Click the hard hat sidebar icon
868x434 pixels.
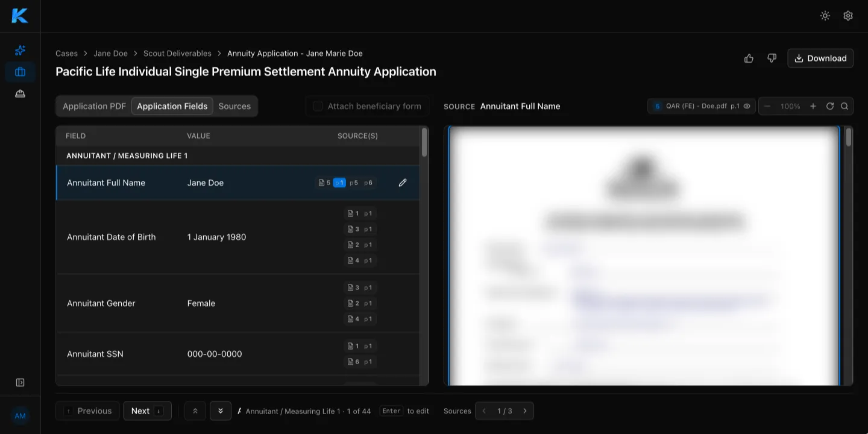(20, 93)
